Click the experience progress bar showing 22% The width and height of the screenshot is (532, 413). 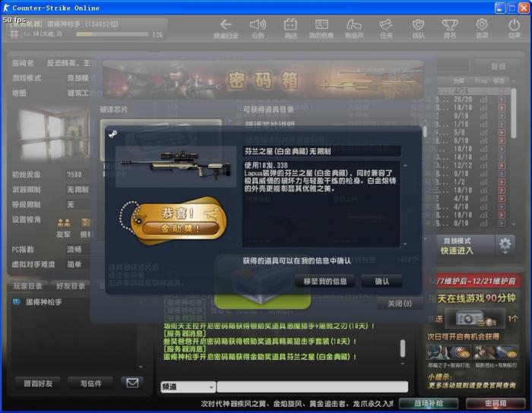[x=112, y=34]
